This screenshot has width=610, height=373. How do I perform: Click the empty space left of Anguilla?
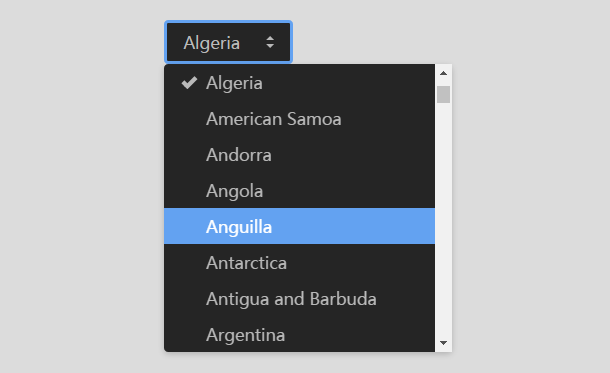[x=185, y=226]
